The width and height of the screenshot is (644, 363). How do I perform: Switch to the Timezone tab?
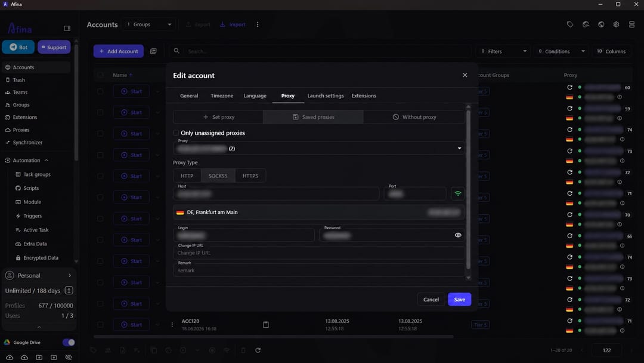coord(222,96)
